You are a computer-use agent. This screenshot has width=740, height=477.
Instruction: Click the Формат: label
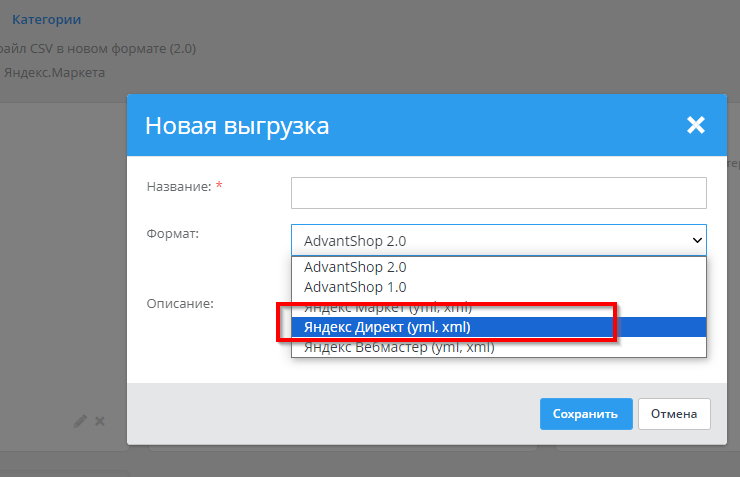point(173,234)
